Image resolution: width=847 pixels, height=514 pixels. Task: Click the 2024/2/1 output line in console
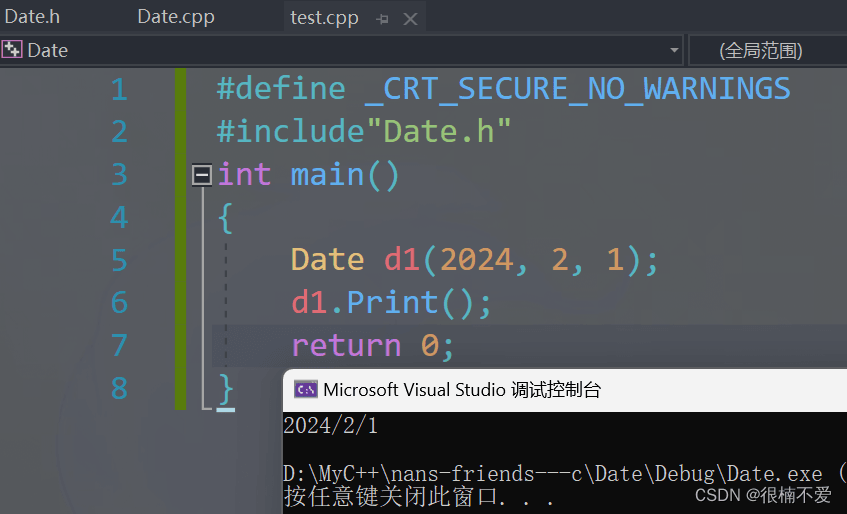[331, 426]
